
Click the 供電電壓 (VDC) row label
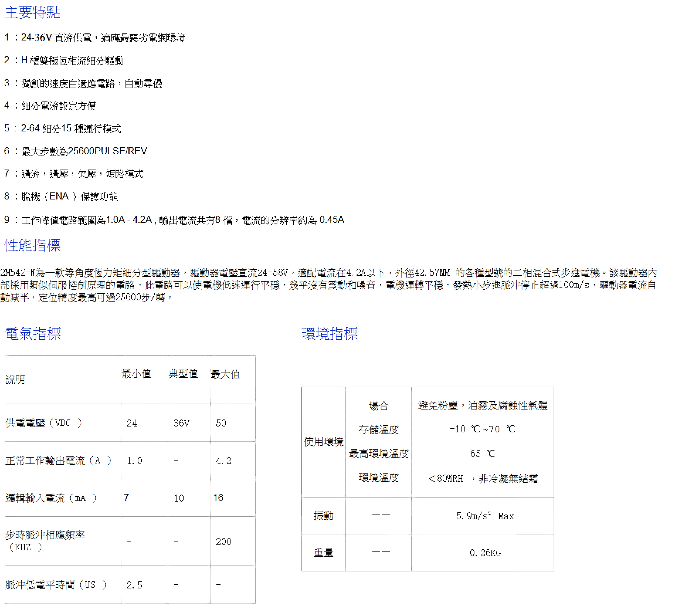(44, 423)
